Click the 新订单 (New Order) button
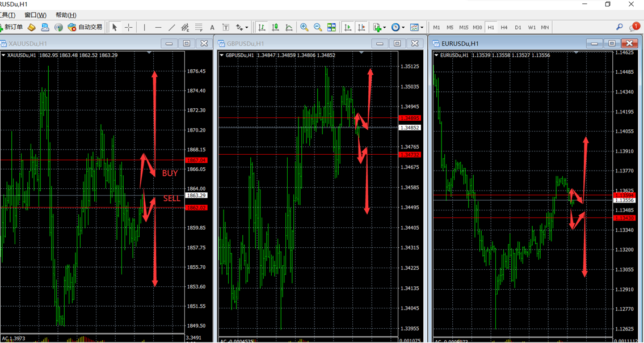The width and height of the screenshot is (644, 343). [12, 27]
